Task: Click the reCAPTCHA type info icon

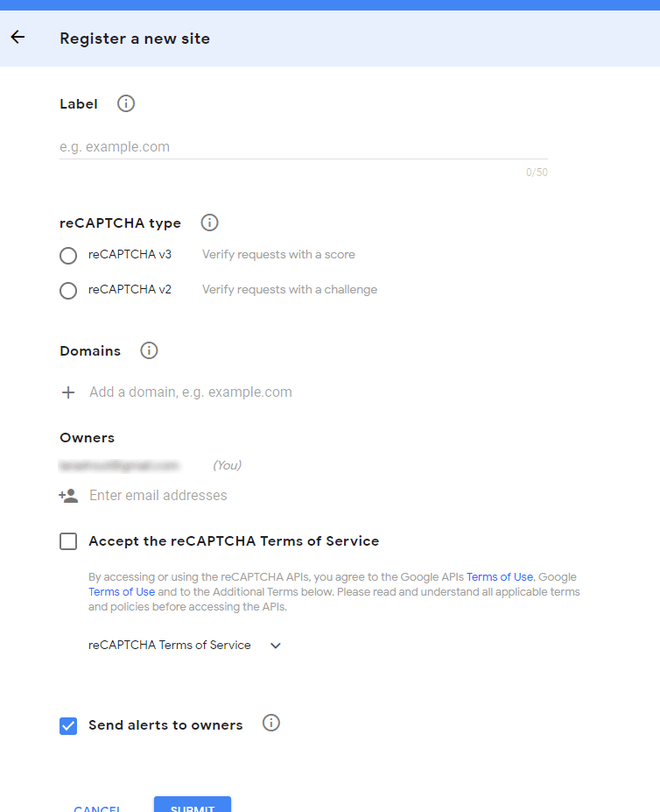Action: pyautogui.click(x=209, y=222)
